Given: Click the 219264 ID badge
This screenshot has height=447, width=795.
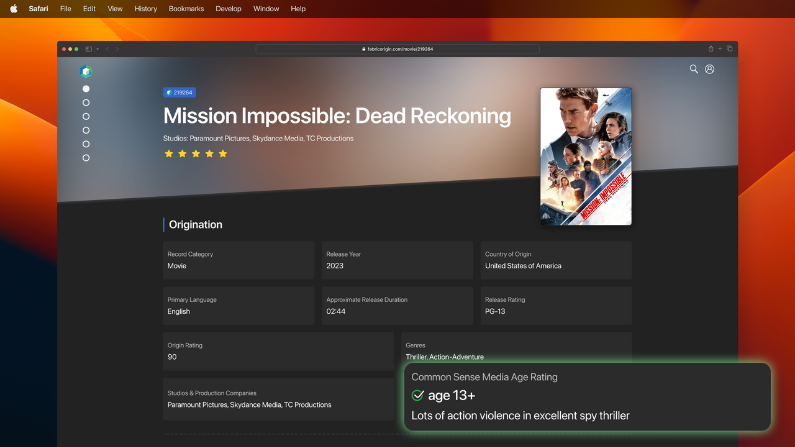Looking at the screenshot, I should coord(179,92).
